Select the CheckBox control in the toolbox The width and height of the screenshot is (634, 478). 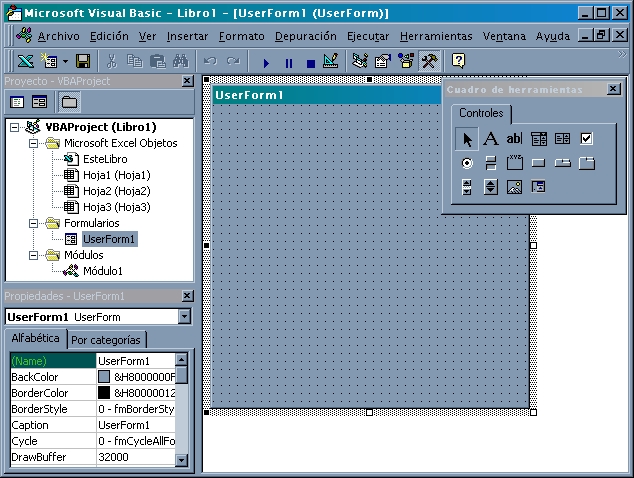click(587, 139)
